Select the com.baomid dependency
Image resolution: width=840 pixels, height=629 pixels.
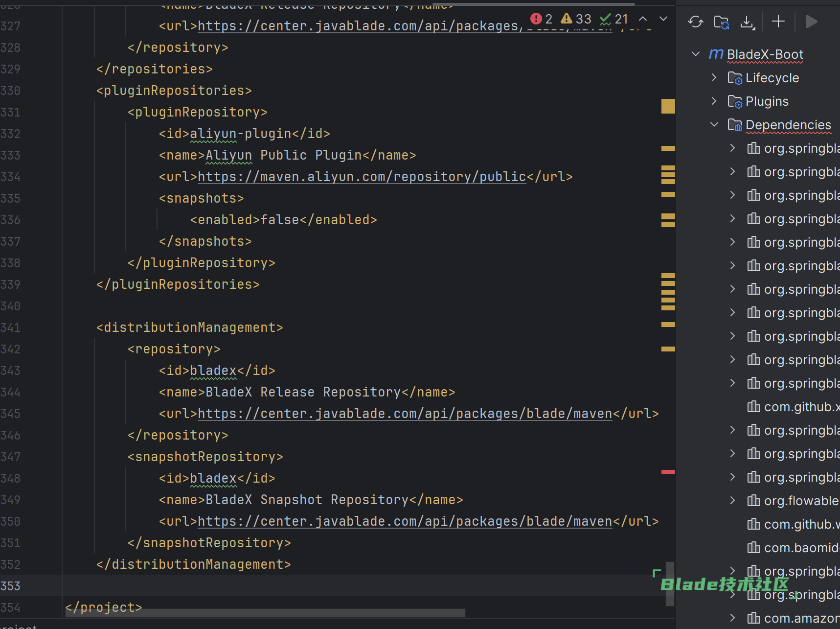802,548
